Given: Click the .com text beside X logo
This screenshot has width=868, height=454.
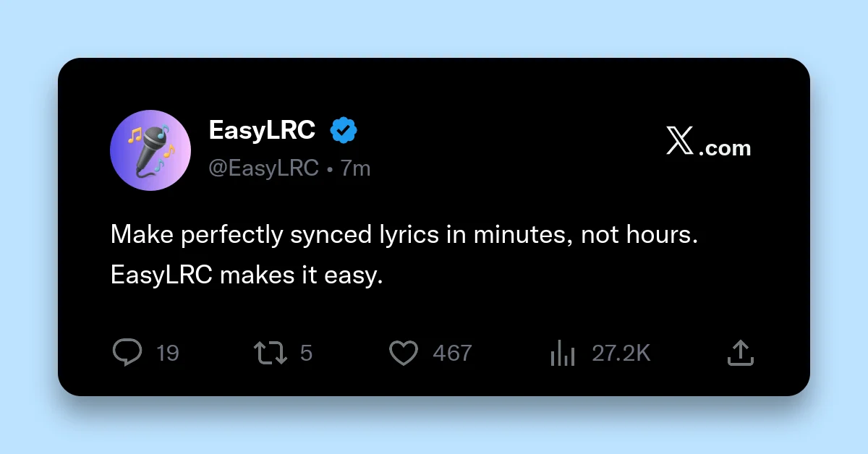Looking at the screenshot, I should pyautogui.click(x=725, y=148).
